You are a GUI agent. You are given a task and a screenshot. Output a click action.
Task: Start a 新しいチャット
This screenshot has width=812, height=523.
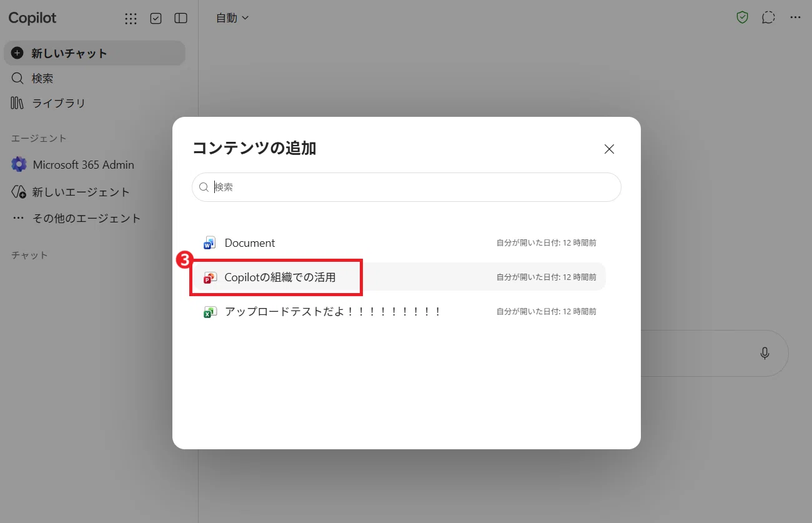pos(94,53)
